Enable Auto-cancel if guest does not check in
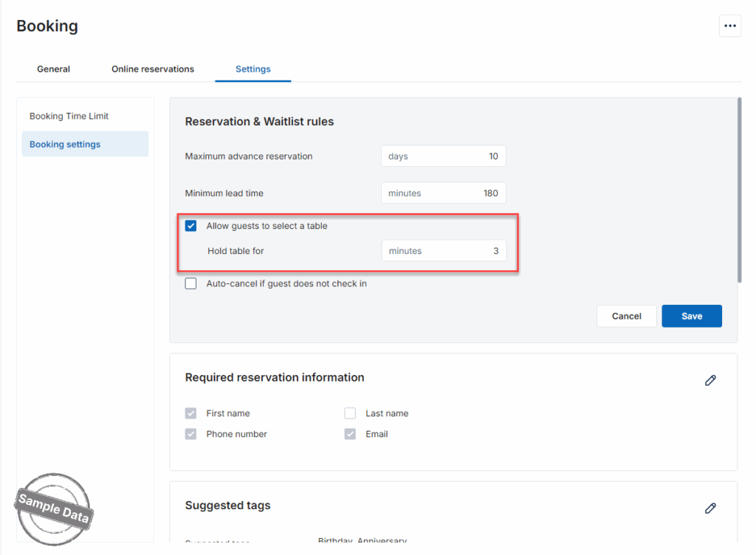 click(x=191, y=283)
